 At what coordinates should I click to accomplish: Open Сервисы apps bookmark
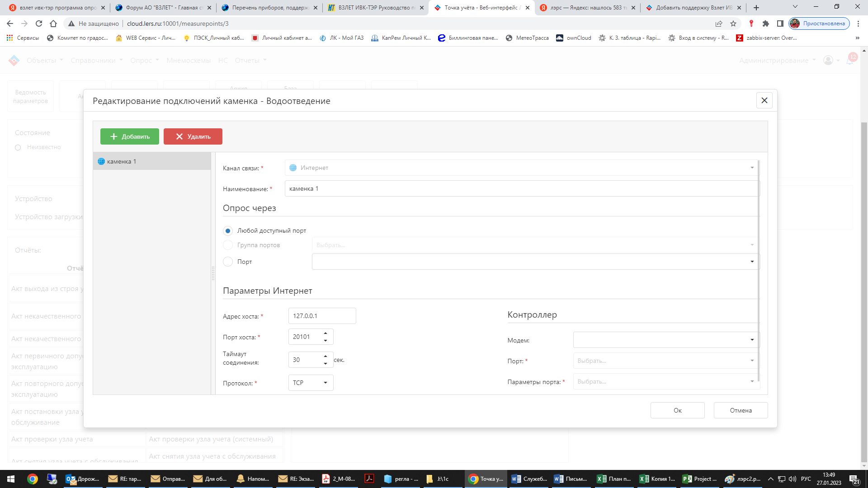(23, 38)
